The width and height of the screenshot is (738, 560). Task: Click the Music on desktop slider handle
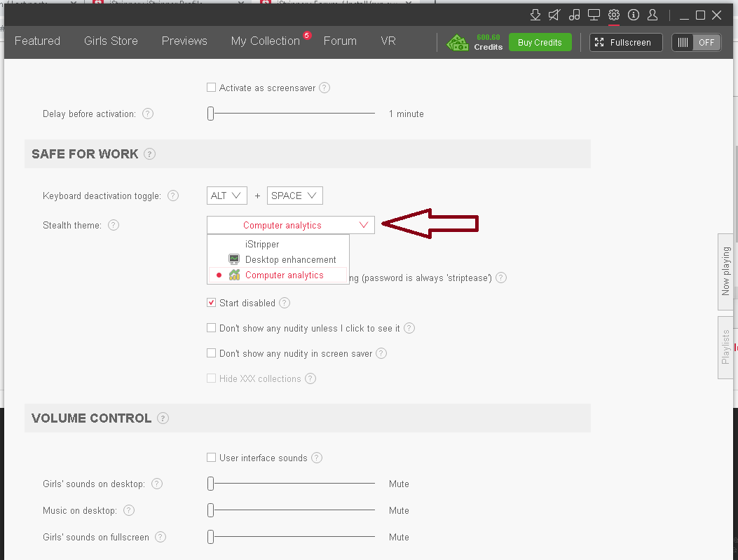tap(210, 510)
